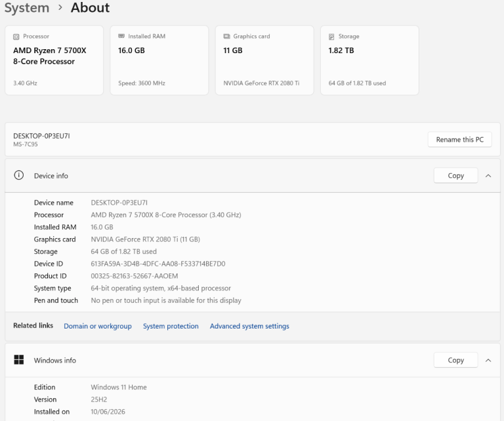This screenshot has width=504, height=421.
Task: Click the 64 GB of 1.82 TB used value in Device info
Action: (124, 251)
